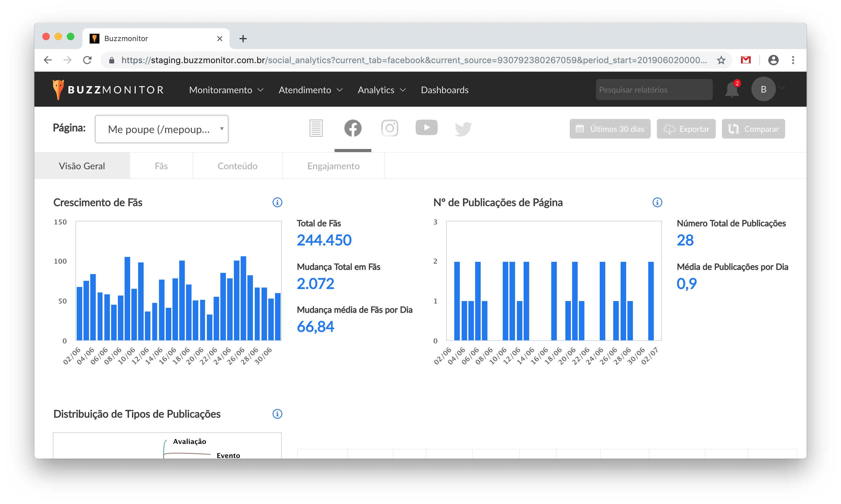Bookmark page with the star icon

point(721,60)
